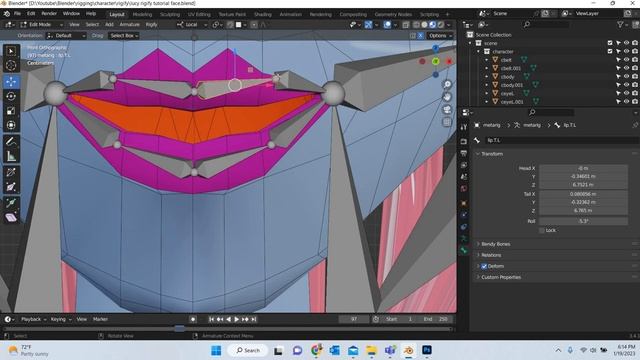This screenshot has width=640, height=360.
Task: Open Scene properties tab
Action: 464,177
